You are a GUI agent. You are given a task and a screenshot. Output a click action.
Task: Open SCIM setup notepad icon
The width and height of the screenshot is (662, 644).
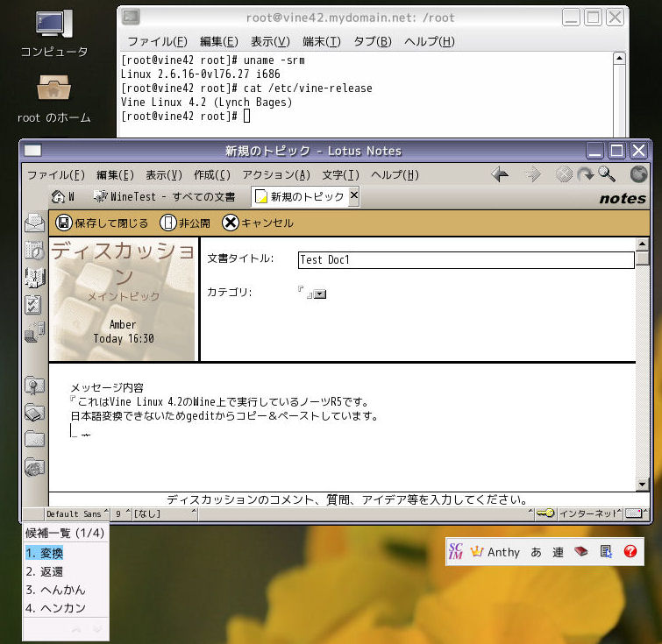(x=606, y=551)
